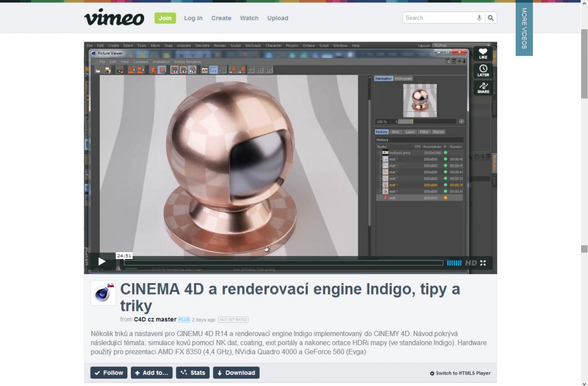Click the Vimeo logo

click(114, 17)
